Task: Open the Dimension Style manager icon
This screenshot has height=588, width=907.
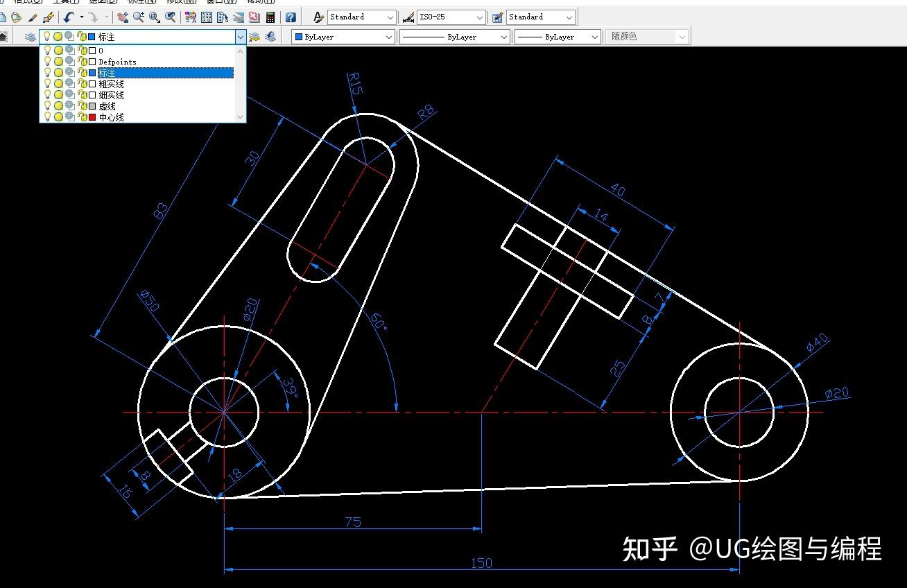Action: 408,17
